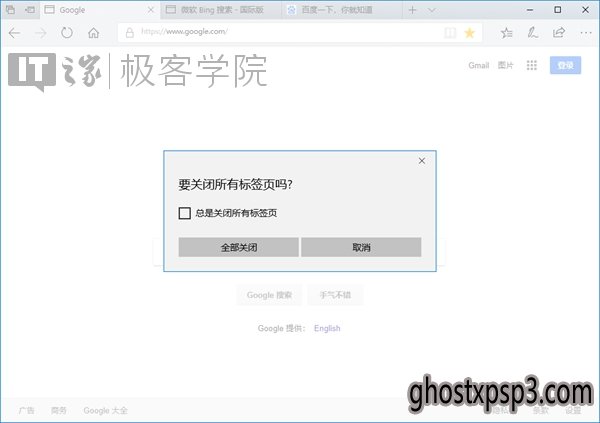
Task: Add notes with the pen icon
Action: 533,33
